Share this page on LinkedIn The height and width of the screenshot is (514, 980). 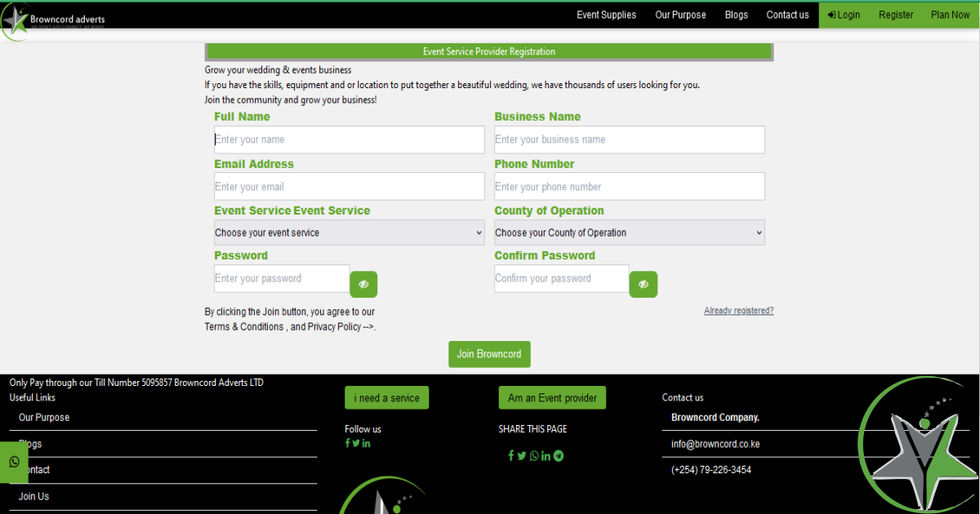546,456
